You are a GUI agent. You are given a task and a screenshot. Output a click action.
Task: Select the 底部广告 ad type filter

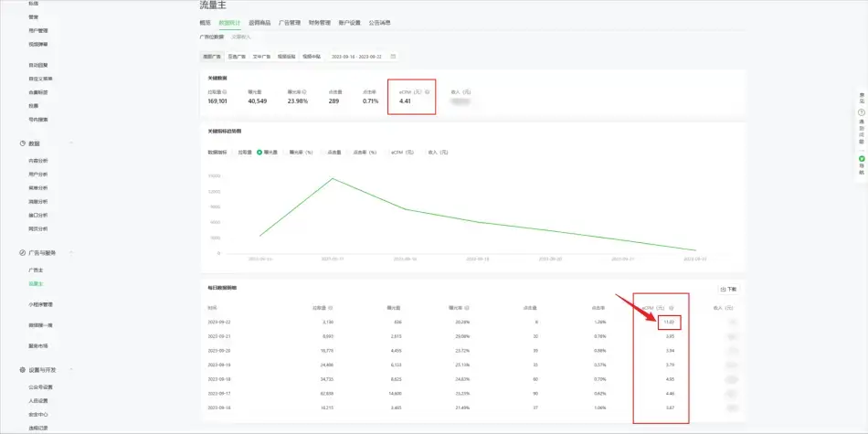click(211, 57)
